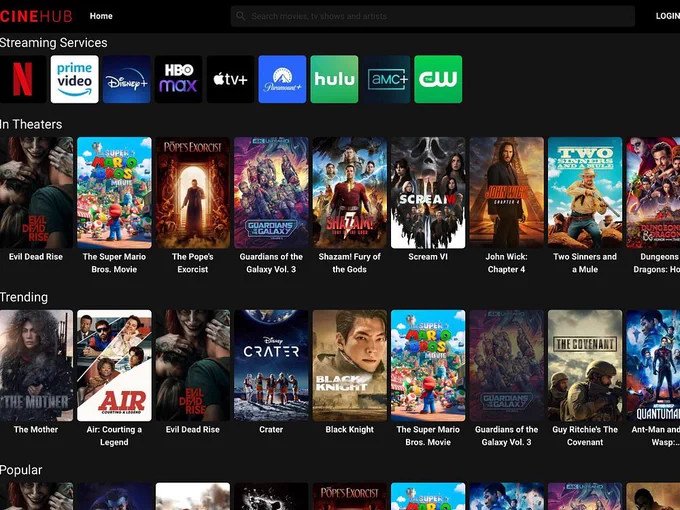680x510 pixels.
Task: Click 'The Pope's Exorcist' title text
Action: click(x=193, y=263)
